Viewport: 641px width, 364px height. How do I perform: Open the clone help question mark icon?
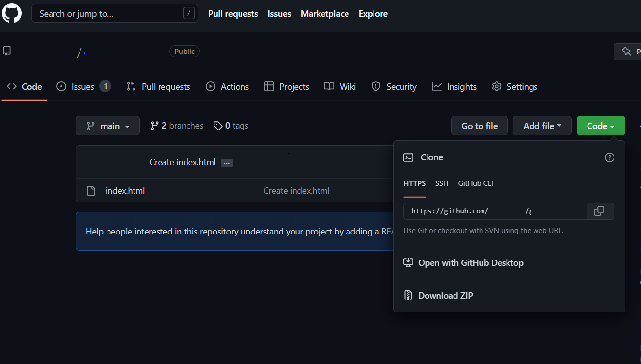[x=610, y=157]
